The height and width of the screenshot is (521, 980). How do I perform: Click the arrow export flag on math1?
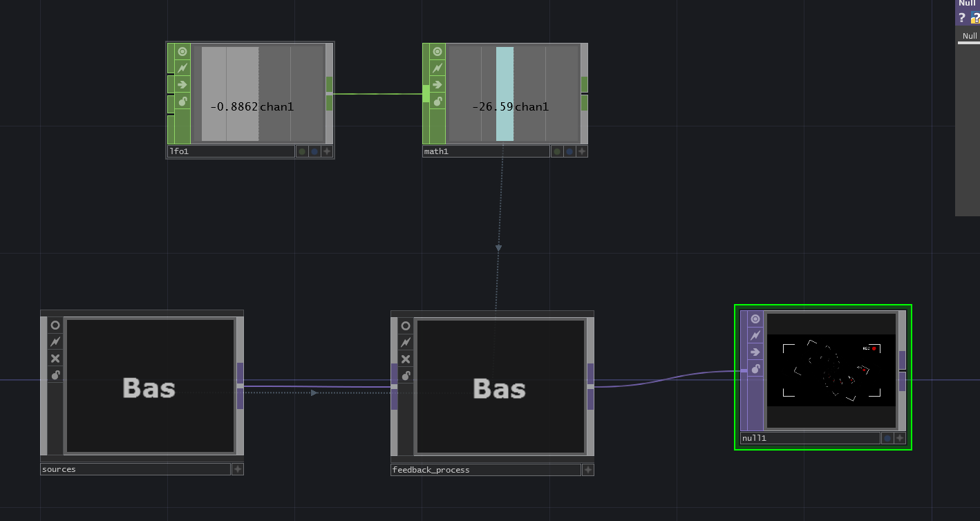tap(437, 84)
